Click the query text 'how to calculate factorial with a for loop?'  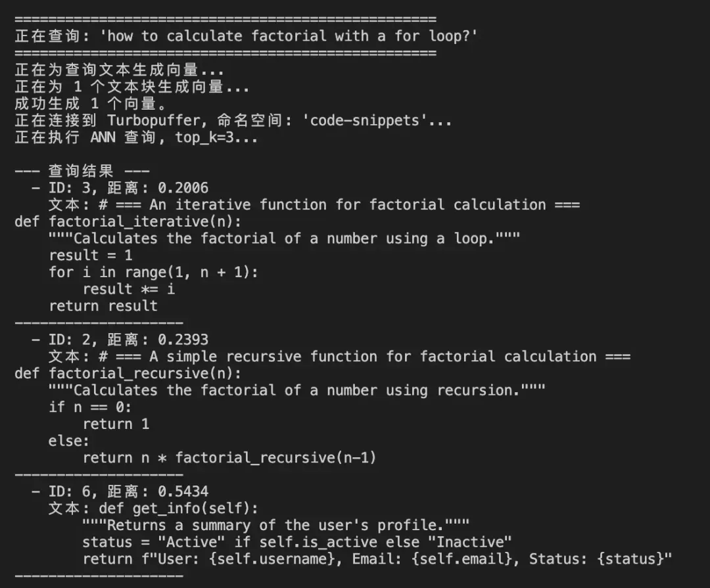tap(288, 36)
